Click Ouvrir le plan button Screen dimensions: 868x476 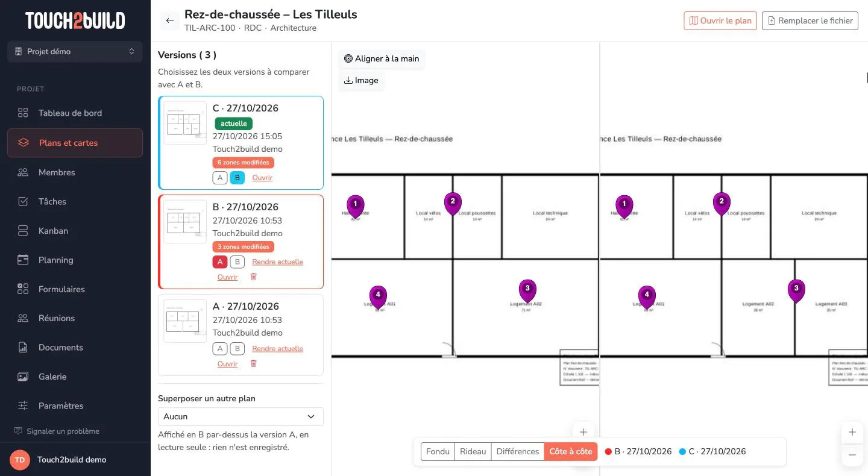720,20
